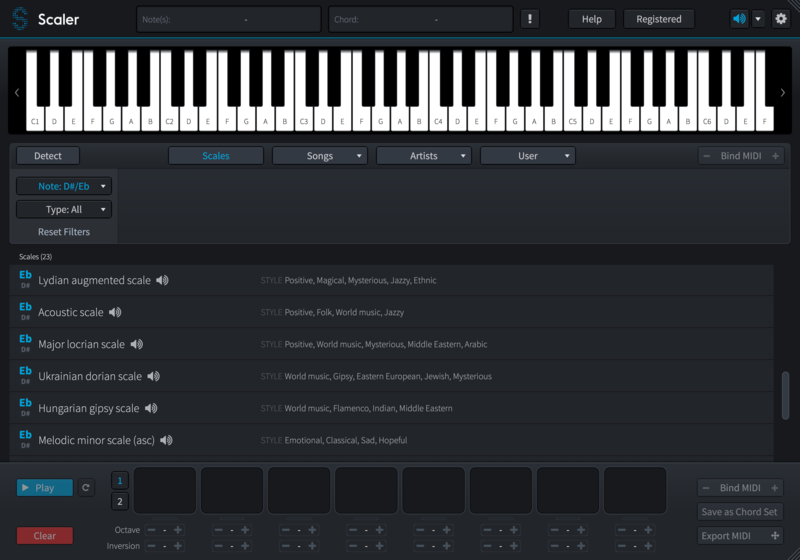The width and height of the screenshot is (800, 560).
Task: Toggle the Detect mode button
Action: coord(48,156)
